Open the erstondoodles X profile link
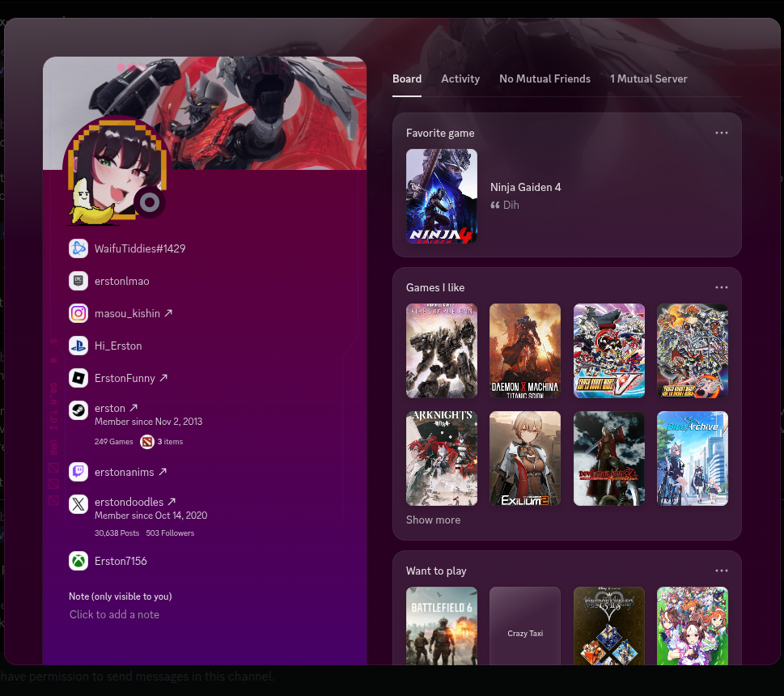The image size is (784, 696). pyautogui.click(x=135, y=502)
